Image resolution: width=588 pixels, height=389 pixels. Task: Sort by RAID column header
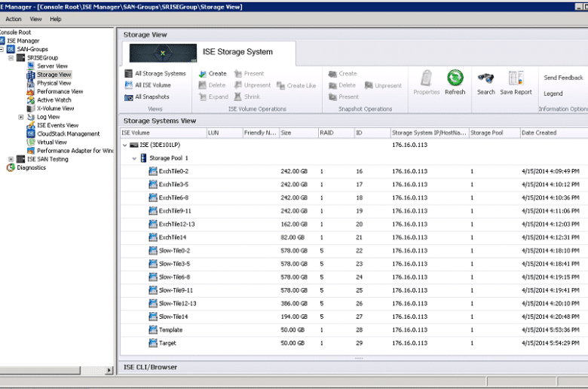(x=336, y=133)
